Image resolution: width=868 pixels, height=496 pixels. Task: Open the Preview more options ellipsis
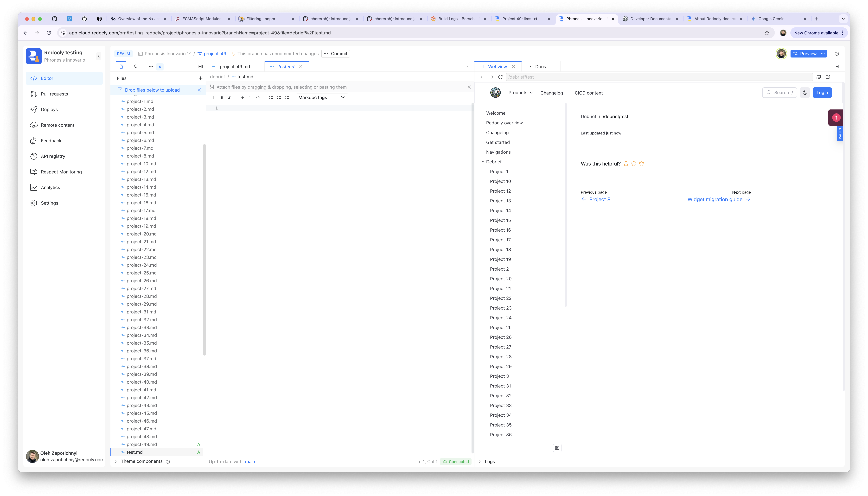(x=823, y=53)
